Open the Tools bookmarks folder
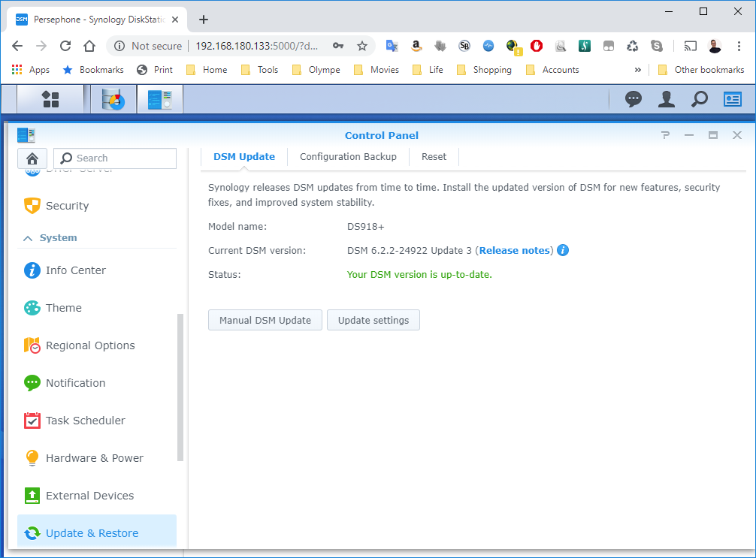This screenshot has width=756, height=558. [x=260, y=70]
